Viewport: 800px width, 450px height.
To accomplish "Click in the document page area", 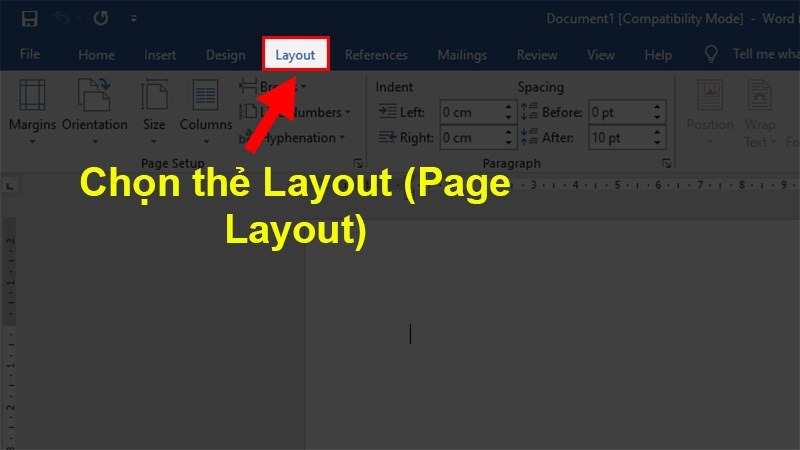I will [552, 334].
